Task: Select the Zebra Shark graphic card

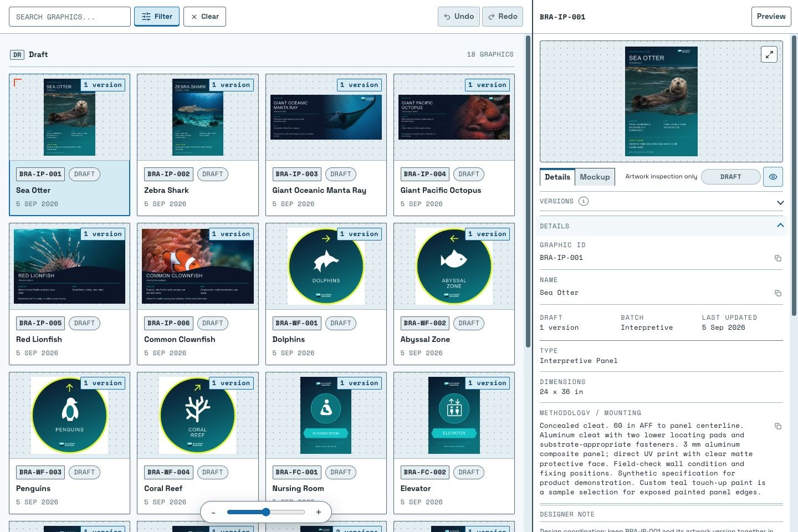Action: (x=197, y=145)
